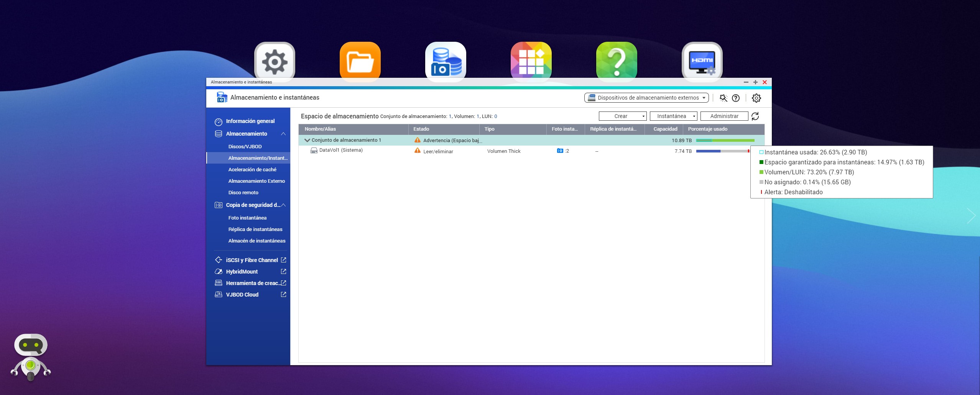Open Dispositivos de almacenamiento externos dropdown
Viewport: 980px width, 395px height.
tap(646, 98)
